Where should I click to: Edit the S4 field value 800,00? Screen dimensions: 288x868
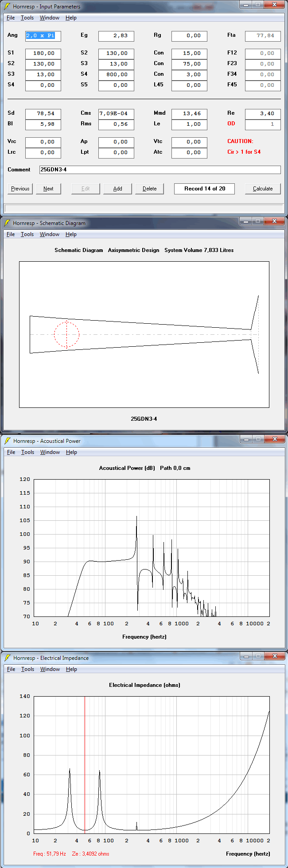116,75
